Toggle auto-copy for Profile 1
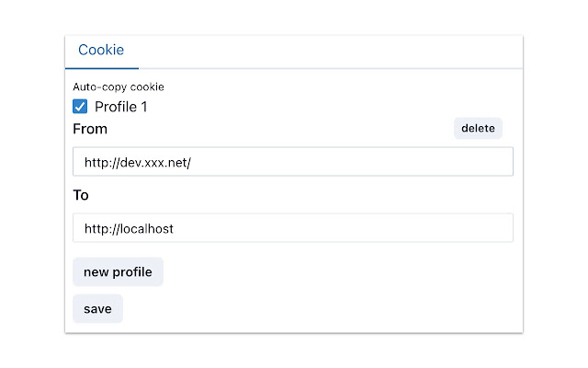 tap(80, 107)
